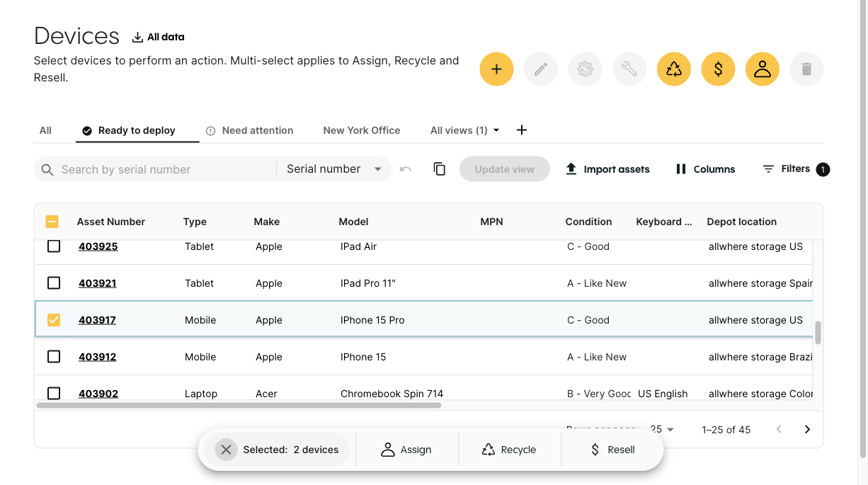Click the yellow person assign round button
This screenshot has width=868, height=485.
click(x=763, y=69)
